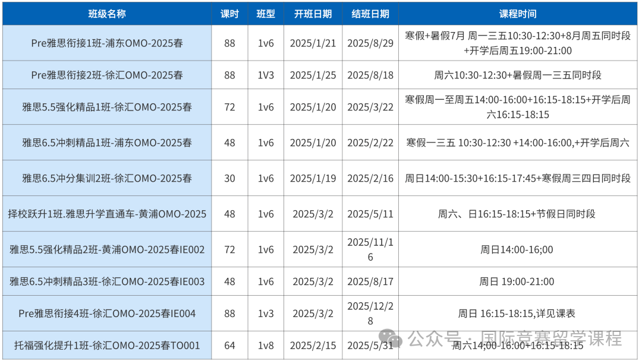
Task: Click the 开班日期 column header
Action: [x=313, y=14]
